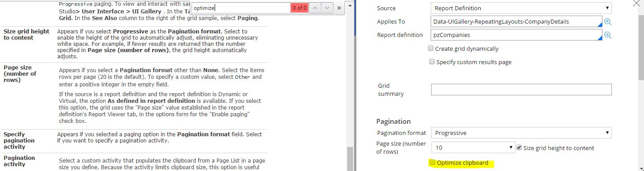Uncheck Size grid height to content
The image size is (644, 171).
519,147
